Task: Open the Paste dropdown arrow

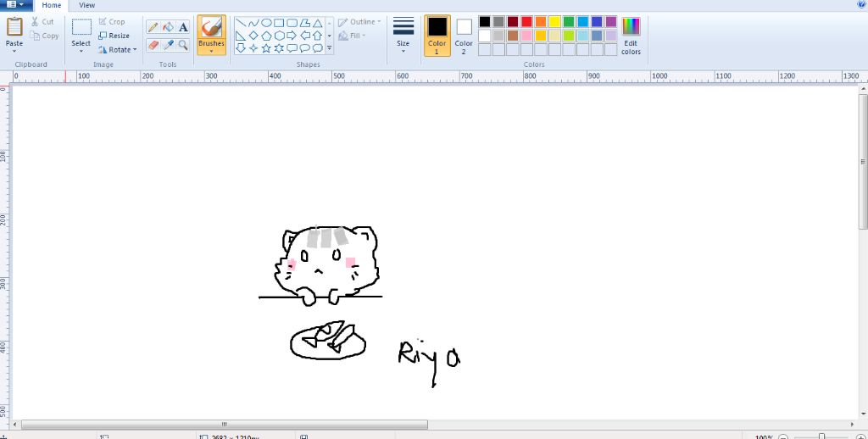Action: [14, 51]
